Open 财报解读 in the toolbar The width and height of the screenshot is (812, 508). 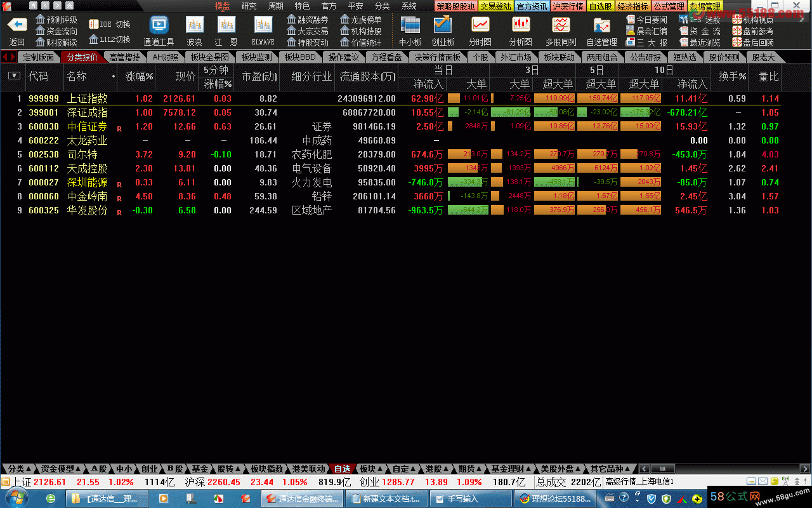tap(57, 43)
